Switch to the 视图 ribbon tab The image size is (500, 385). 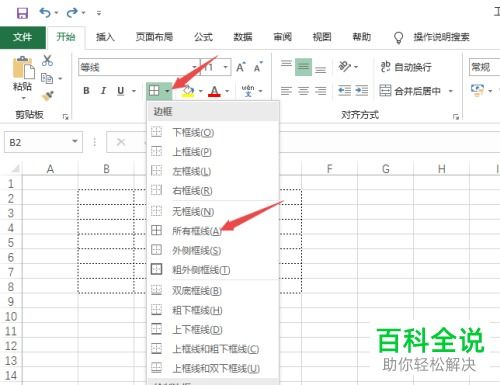pos(322,37)
